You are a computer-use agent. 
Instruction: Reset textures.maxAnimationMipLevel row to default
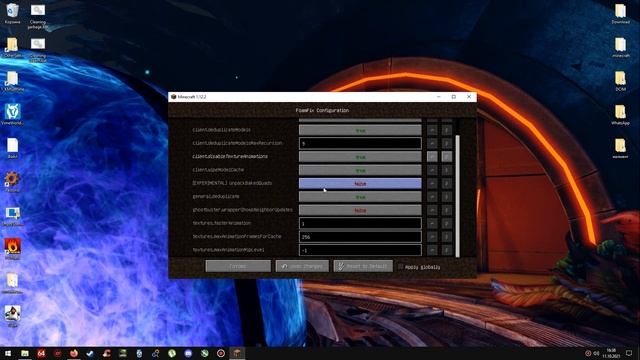coord(447,250)
